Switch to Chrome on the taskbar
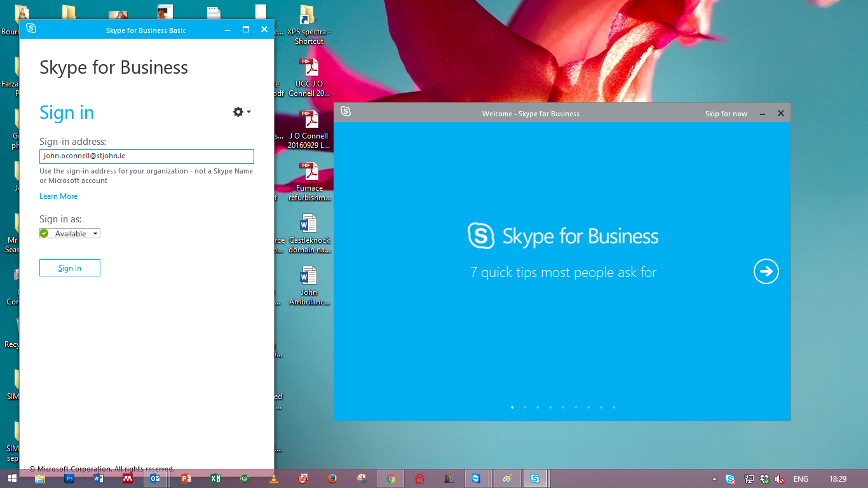This screenshot has width=868, height=488. coord(391,478)
